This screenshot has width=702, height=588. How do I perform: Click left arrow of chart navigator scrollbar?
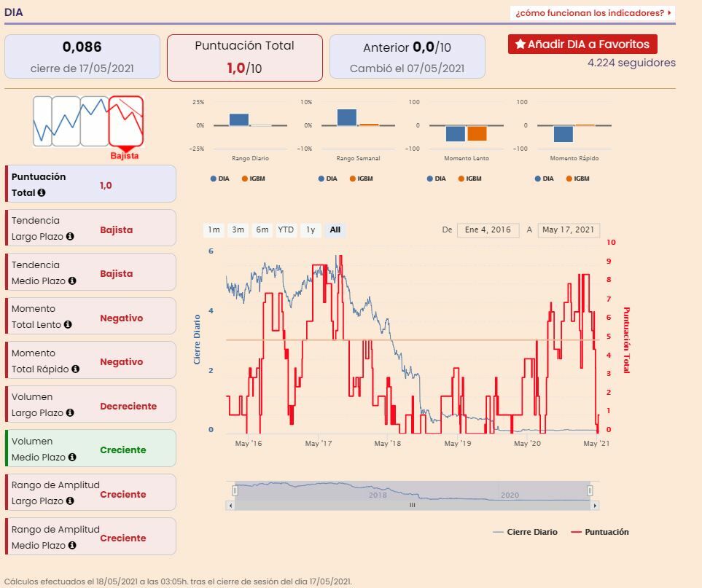coord(230,506)
